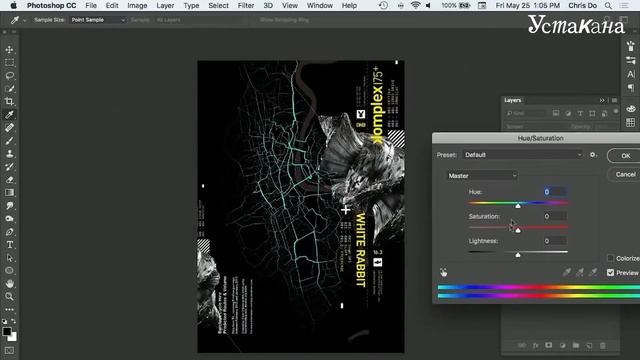This screenshot has width=640, height=360.
Task: Click the Hue value input field
Action: (555, 191)
